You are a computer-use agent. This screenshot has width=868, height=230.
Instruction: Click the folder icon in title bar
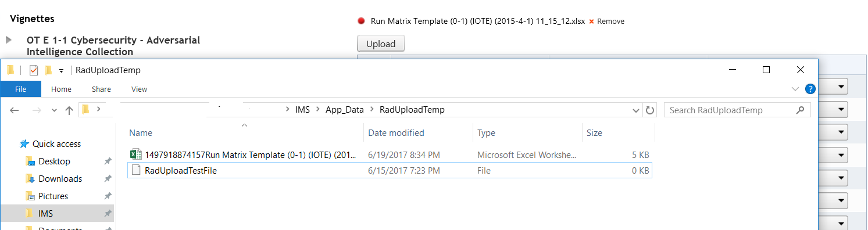tap(10, 70)
